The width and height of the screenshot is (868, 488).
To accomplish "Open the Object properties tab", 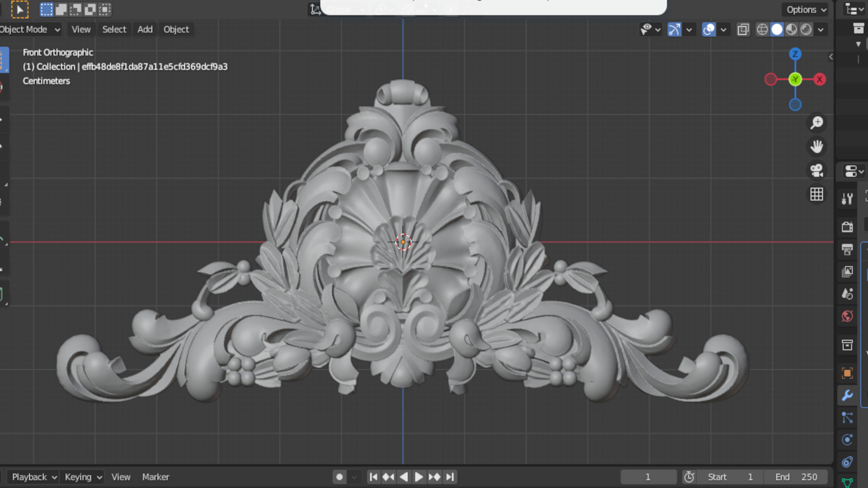I will click(x=847, y=373).
